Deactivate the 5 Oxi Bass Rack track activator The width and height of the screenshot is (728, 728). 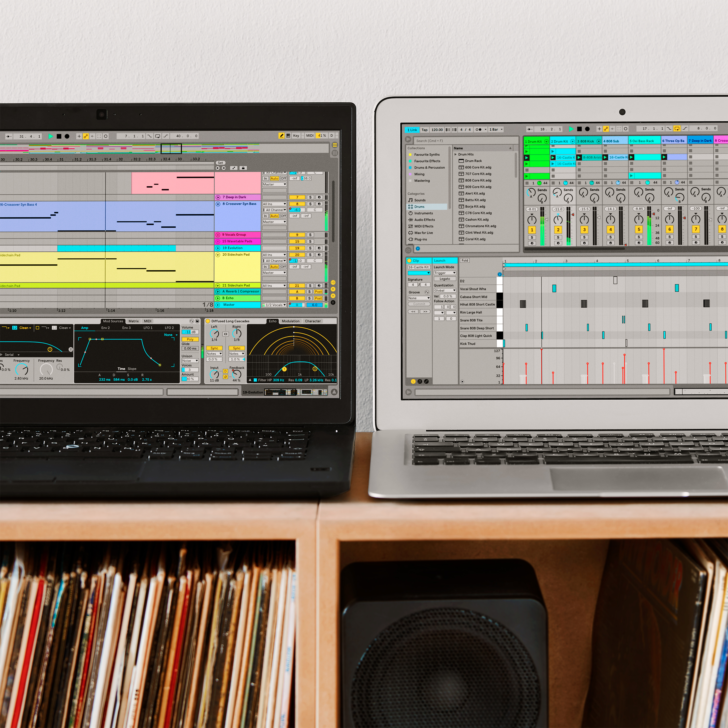tap(639, 229)
